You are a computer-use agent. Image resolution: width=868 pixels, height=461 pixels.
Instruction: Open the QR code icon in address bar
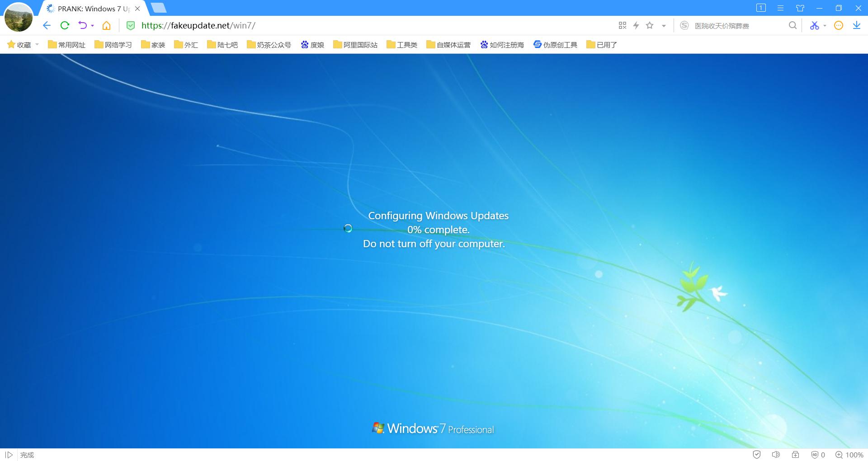(x=623, y=25)
